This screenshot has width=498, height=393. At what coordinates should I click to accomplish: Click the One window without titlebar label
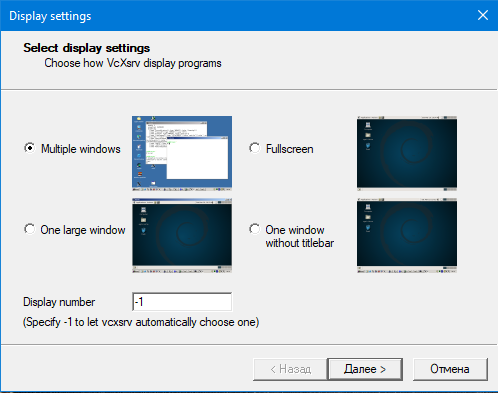[x=299, y=236]
